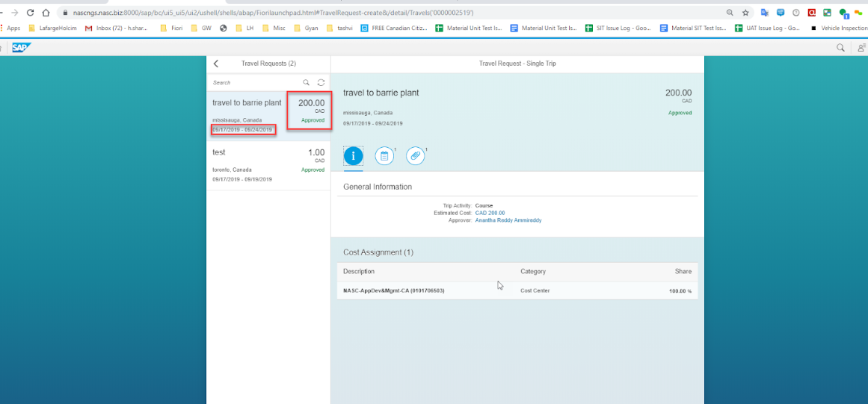868x404 pixels.
Task: Open Gyan bookmark folder
Action: point(306,28)
